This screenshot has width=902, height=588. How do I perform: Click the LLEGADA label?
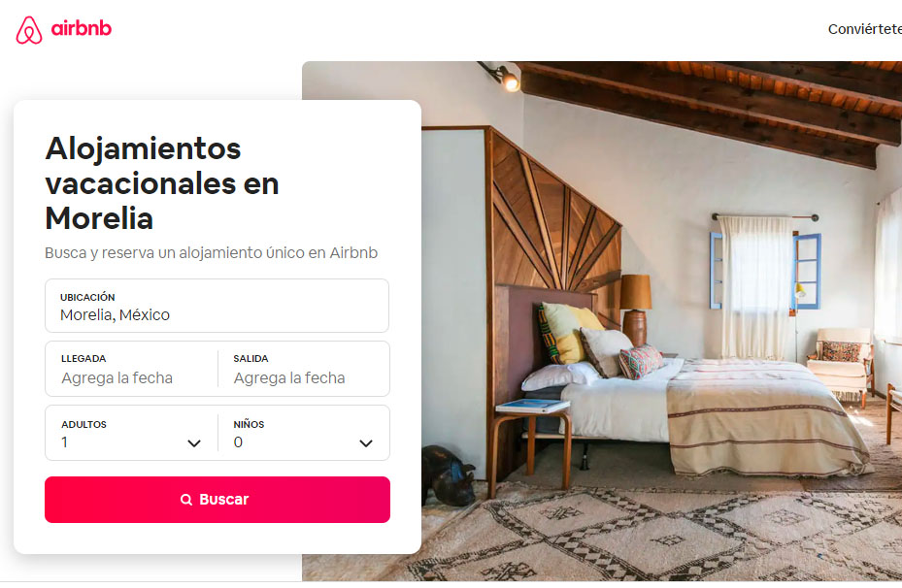pyautogui.click(x=84, y=359)
